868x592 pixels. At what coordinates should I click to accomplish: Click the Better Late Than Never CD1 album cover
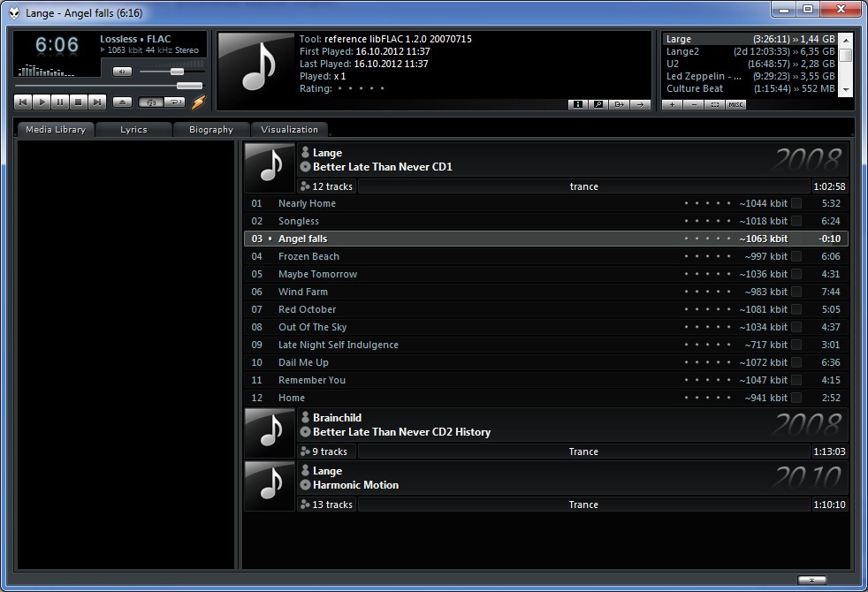270,168
